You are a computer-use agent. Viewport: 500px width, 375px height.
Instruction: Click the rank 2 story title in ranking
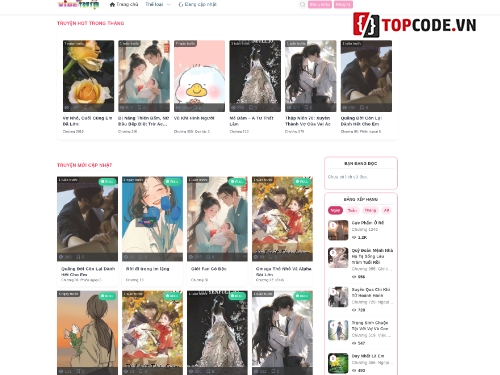pyautogui.click(x=372, y=256)
